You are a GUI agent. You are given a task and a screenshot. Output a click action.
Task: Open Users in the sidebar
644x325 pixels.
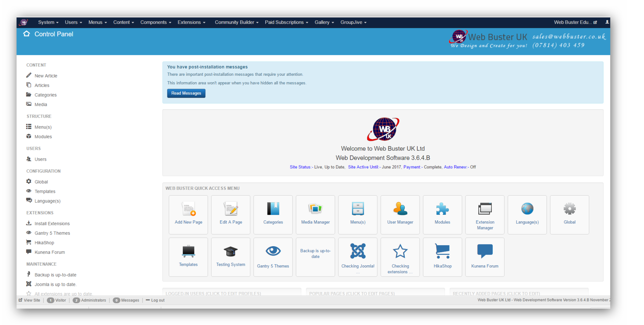pos(40,159)
